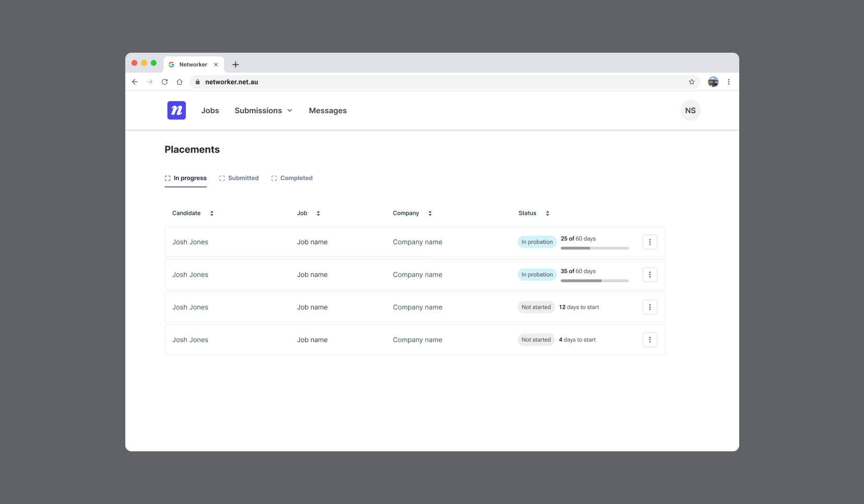Sort by the Status column arrows
The width and height of the screenshot is (864, 504).
[547, 213]
